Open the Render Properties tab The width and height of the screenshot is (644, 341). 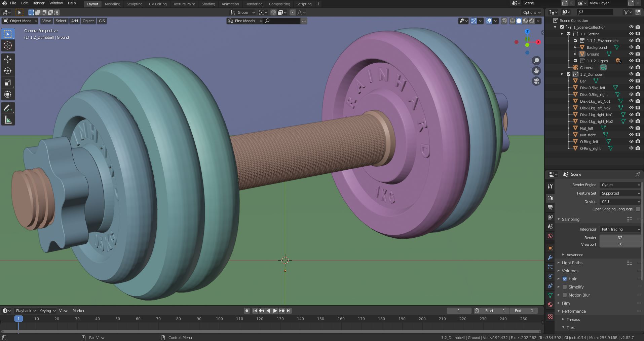(550, 198)
